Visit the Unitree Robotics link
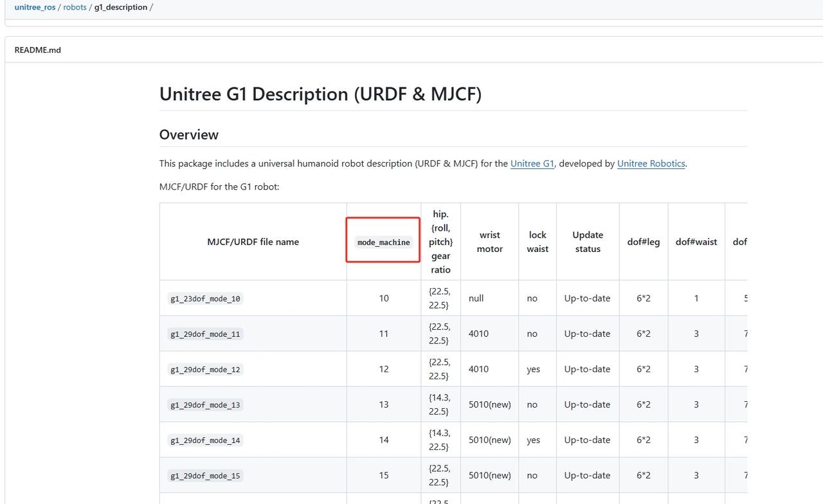 [x=651, y=164]
